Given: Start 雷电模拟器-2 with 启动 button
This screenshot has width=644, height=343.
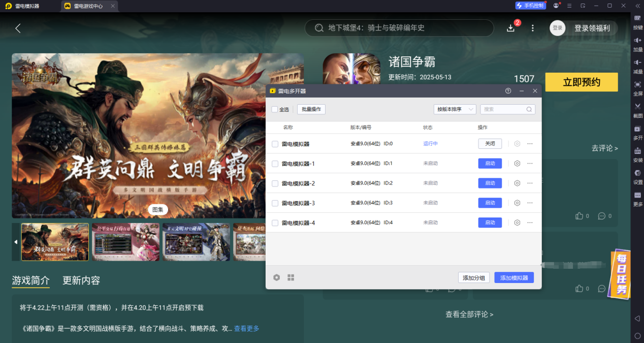Looking at the screenshot, I should click(490, 183).
